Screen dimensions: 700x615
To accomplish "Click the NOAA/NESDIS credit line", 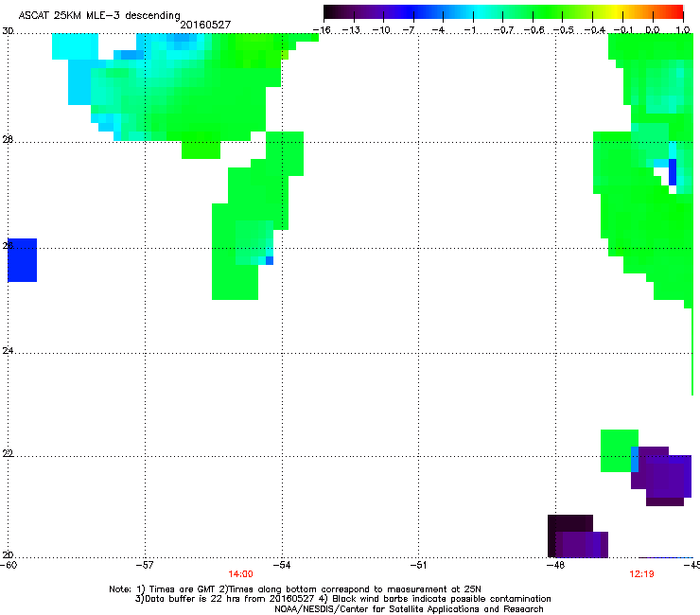I will pos(409,609).
